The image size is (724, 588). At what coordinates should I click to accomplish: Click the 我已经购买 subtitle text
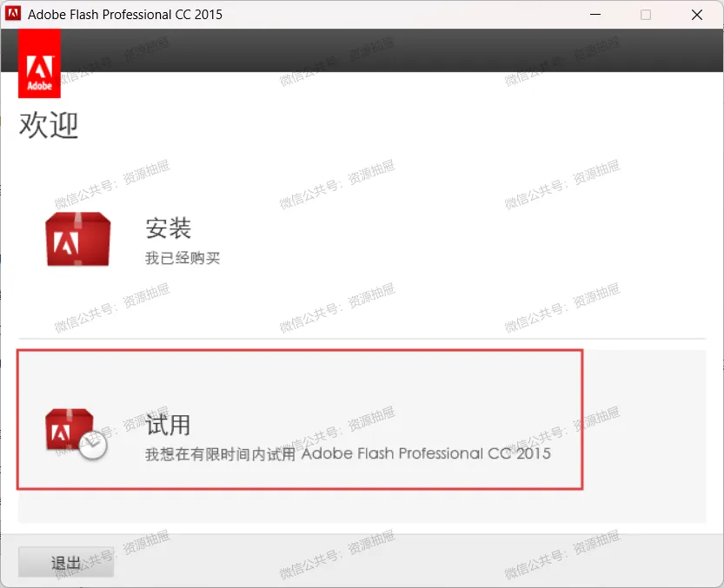[183, 258]
